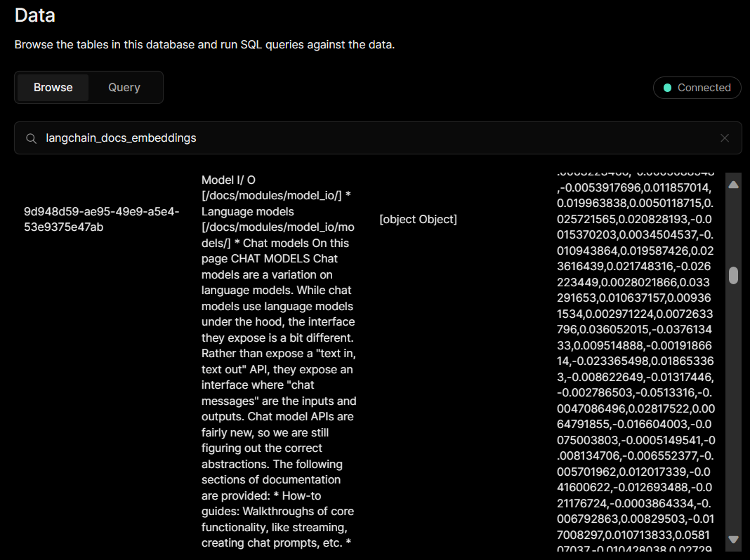Click the scroll down arrow
This screenshot has width=750, height=560.
[x=733, y=540]
